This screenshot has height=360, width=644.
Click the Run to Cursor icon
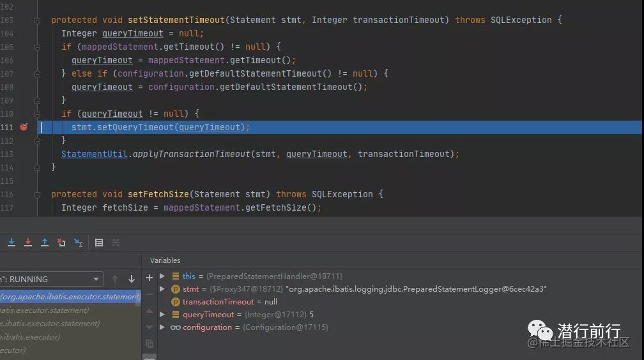(x=78, y=243)
